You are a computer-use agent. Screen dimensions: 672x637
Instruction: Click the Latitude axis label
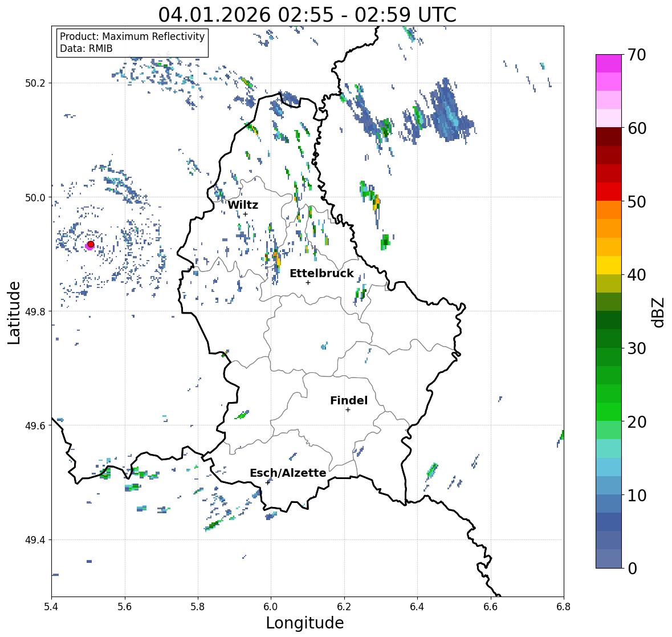(14, 313)
